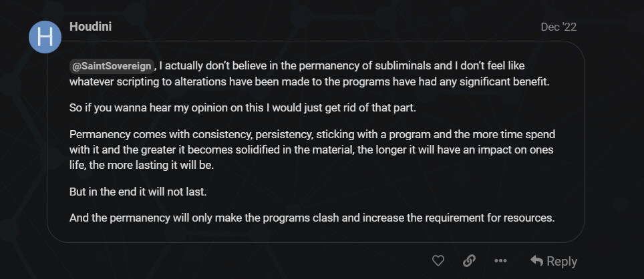Click the Dec '22 post date
The image size is (644, 279).
click(558, 27)
